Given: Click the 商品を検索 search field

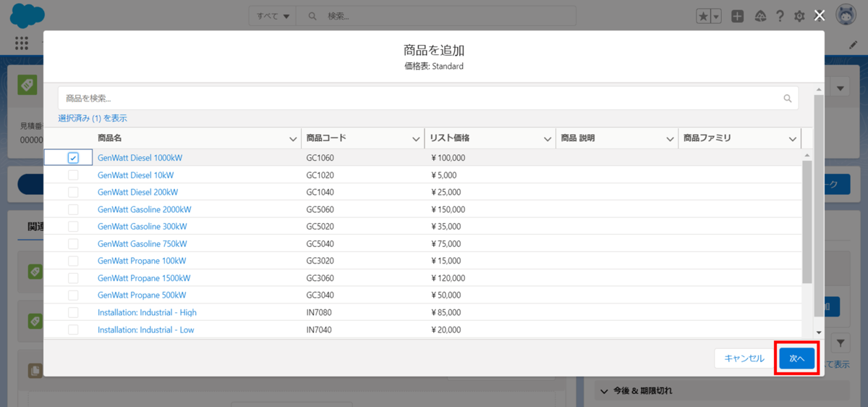Looking at the screenshot, I should pyautogui.click(x=428, y=98).
